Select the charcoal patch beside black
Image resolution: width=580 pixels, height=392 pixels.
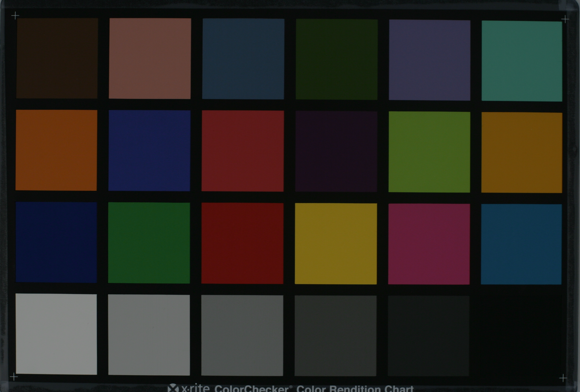[x=429, y=336]
